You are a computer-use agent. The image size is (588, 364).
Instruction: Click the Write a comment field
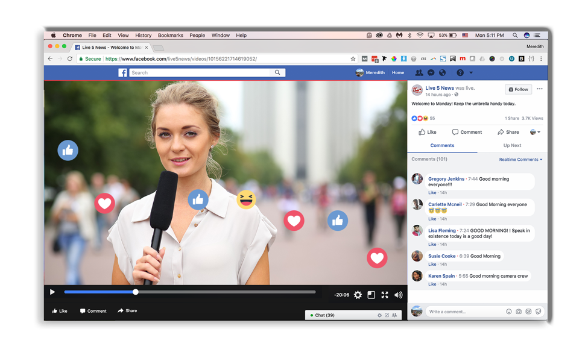tap(464, 311)
